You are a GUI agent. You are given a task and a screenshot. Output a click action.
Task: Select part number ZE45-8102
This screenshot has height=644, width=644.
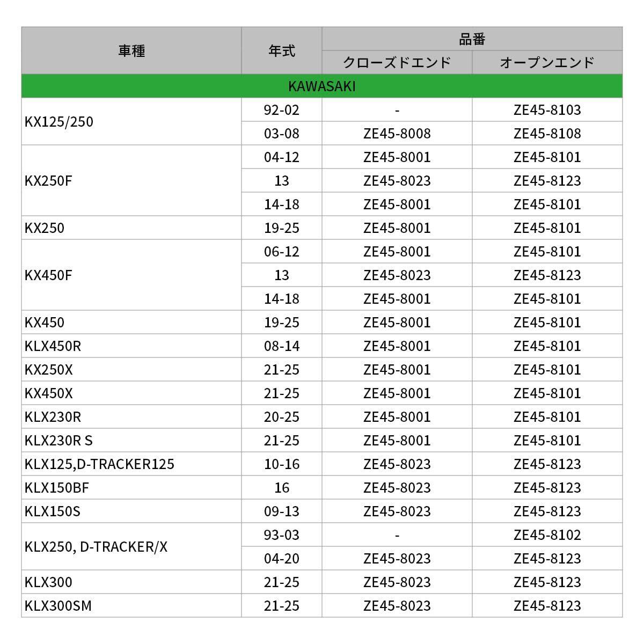point(547,535)
